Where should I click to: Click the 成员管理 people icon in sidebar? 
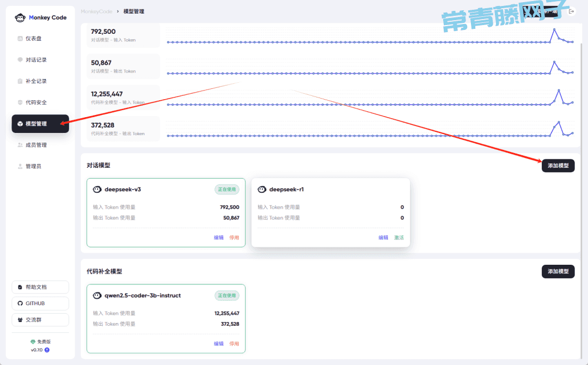[20, 145]
